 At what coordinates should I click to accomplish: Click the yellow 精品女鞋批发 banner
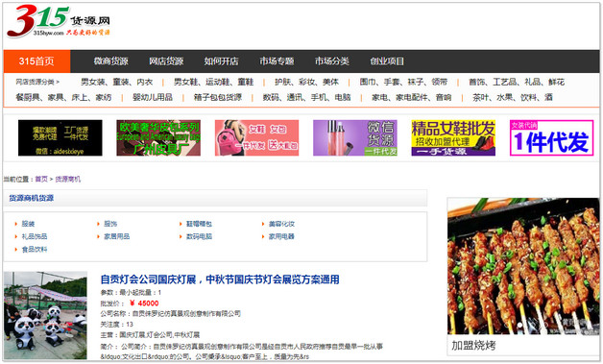453,137
